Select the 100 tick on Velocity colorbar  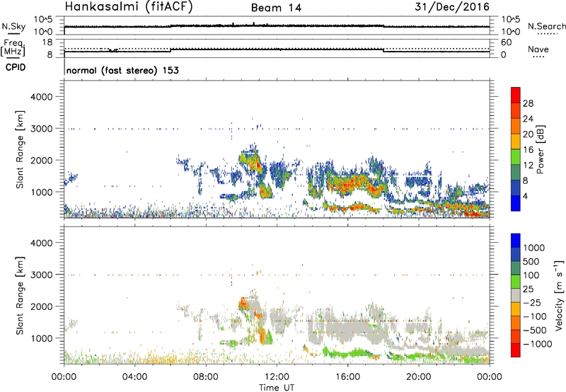pyautogui.click(x=533, y=275)
